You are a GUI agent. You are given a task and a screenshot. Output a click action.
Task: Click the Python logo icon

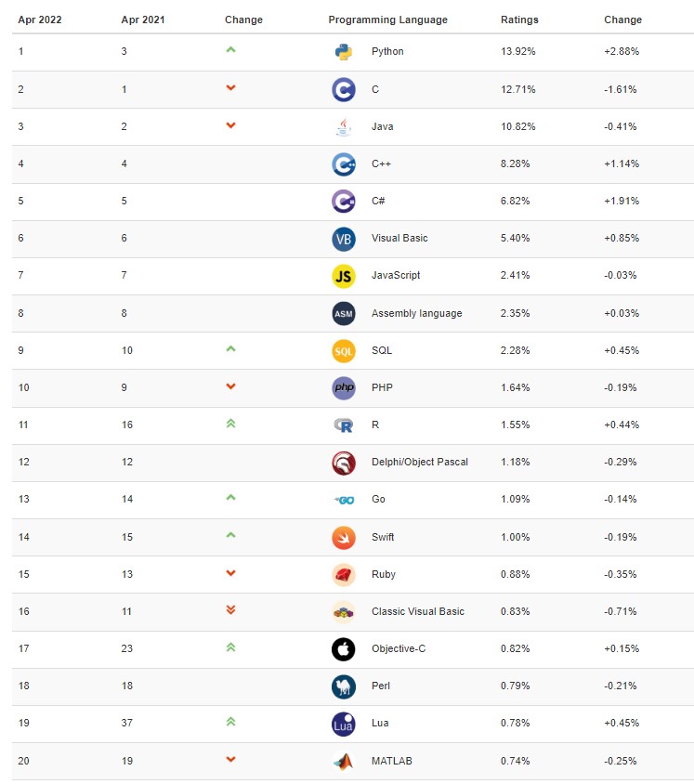(344, 52)
